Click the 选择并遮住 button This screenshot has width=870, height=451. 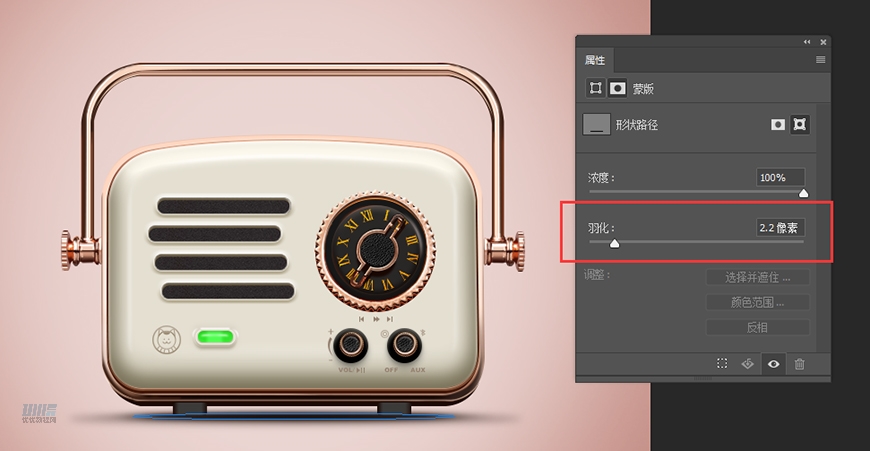757,277
